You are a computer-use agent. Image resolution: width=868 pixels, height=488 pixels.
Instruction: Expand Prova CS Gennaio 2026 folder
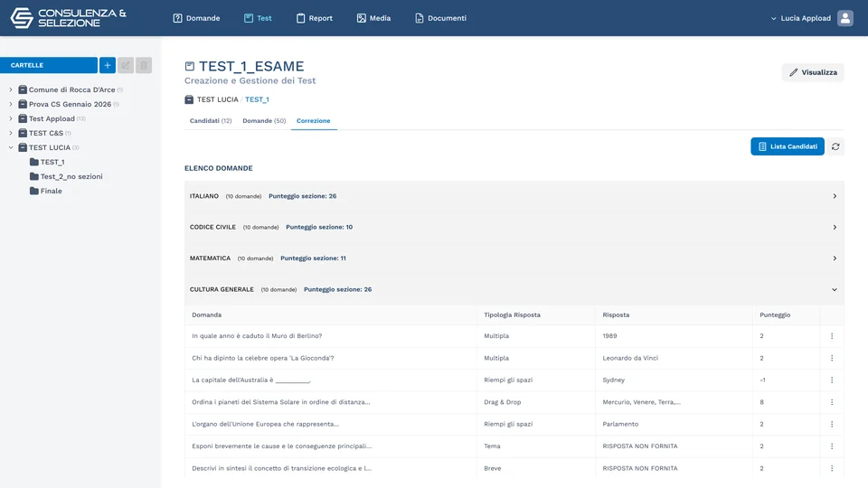pyautogui.click(x=11, y=104)
